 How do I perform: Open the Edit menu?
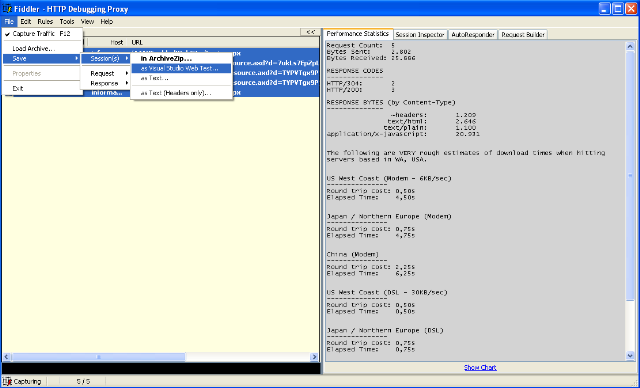[x=26, y=22]
